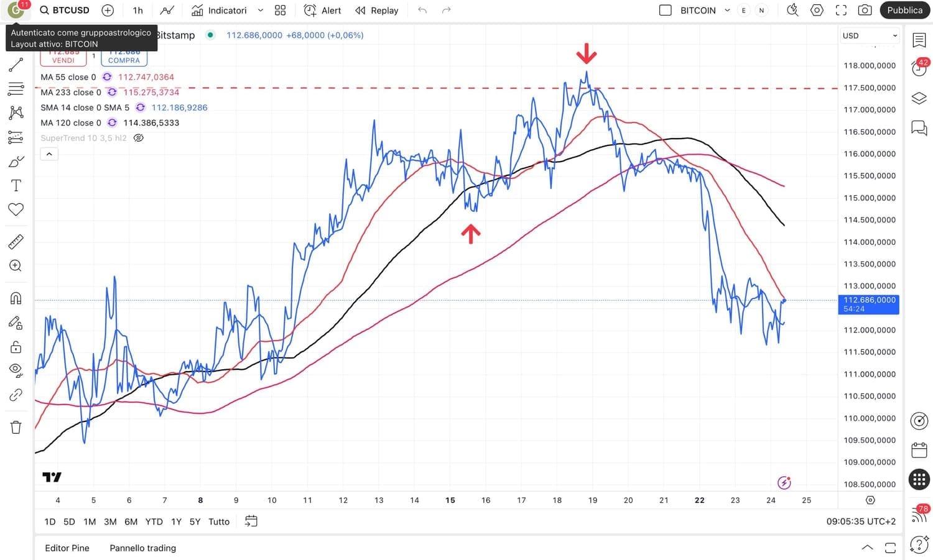Create an Alert
933x560 pixels.
tap(322, 10)
